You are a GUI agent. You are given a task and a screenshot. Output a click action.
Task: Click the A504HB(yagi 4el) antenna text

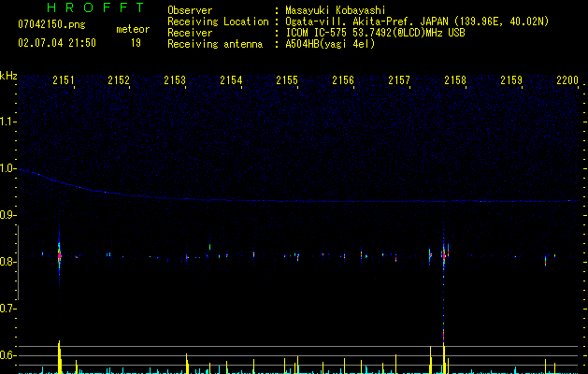(x=330, y=44)
